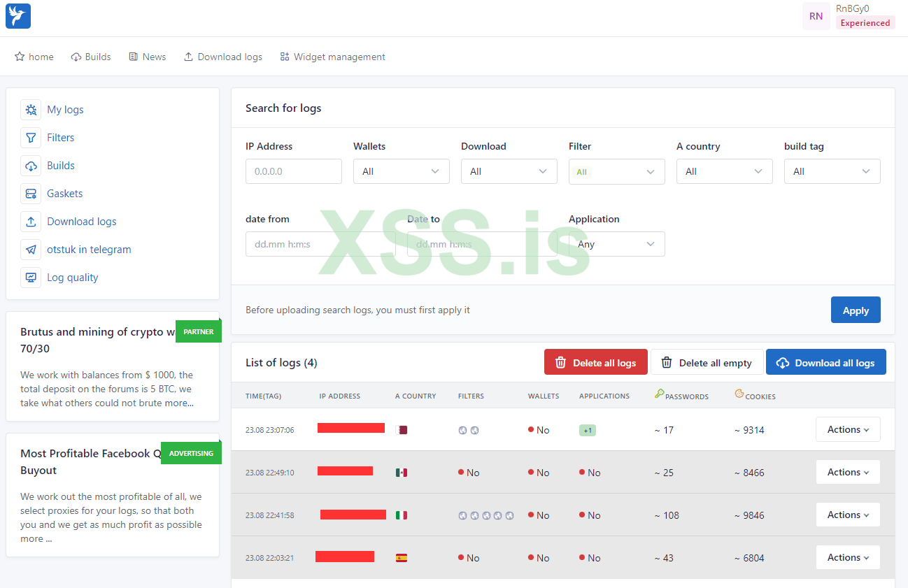Open Widget management
The image size is (908, 588).
tap(332, 57)
